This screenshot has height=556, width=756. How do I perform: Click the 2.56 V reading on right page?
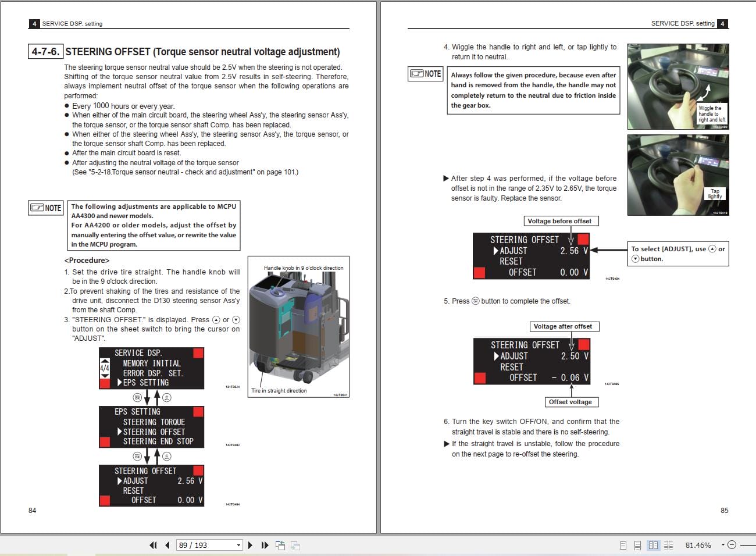(574, 251)
